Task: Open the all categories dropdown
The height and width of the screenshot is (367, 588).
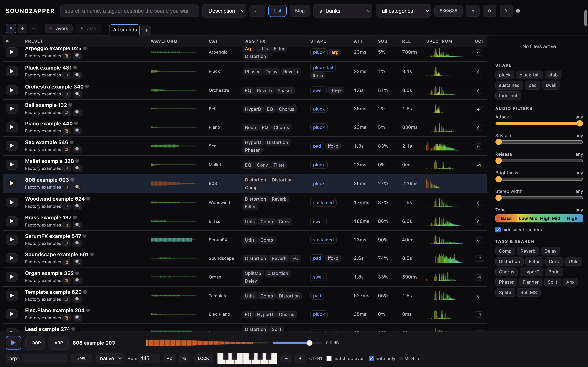Action: (x=403, y=11)
